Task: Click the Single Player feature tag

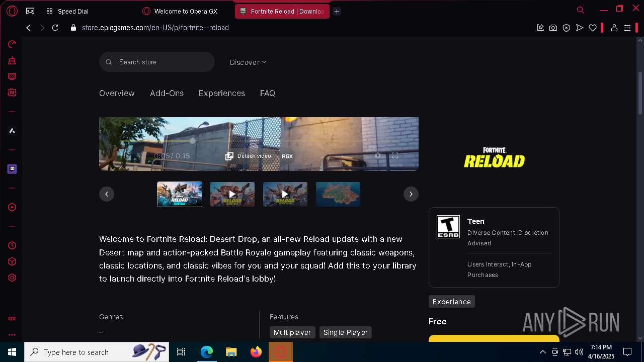Action: pyautogui.click(x=346, y=332)
